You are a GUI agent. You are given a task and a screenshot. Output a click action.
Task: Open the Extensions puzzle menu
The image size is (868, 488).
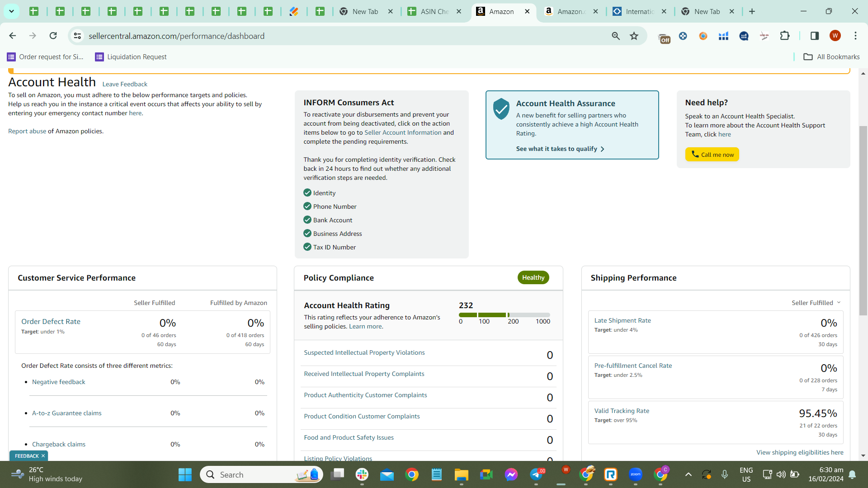pos(785,36)
